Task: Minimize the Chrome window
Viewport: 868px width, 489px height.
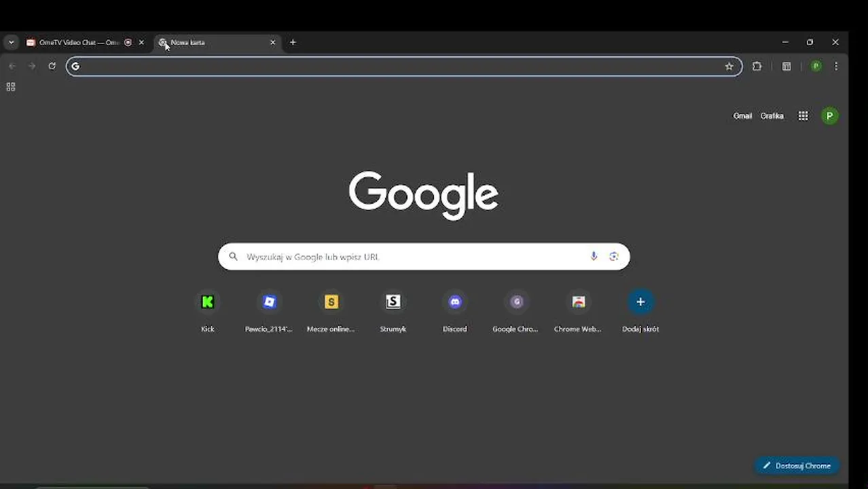Action: click(x=785, y=42)
